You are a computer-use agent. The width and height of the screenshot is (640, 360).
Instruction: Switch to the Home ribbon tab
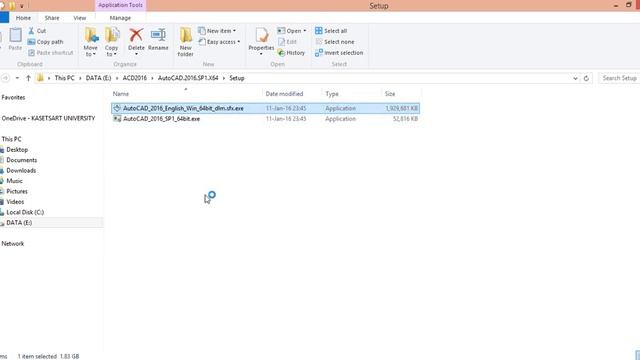pos(23,18)
